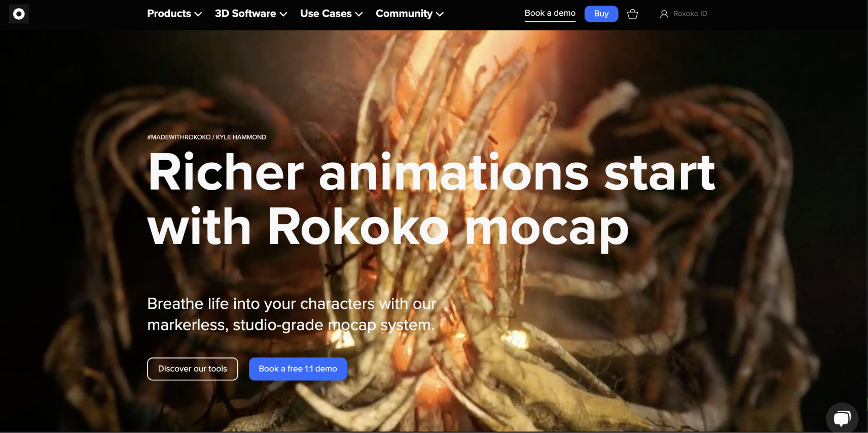Expand the Products dropdown menu
The width and height of the screenshot is (868, 433).
(x=174, y=14)
